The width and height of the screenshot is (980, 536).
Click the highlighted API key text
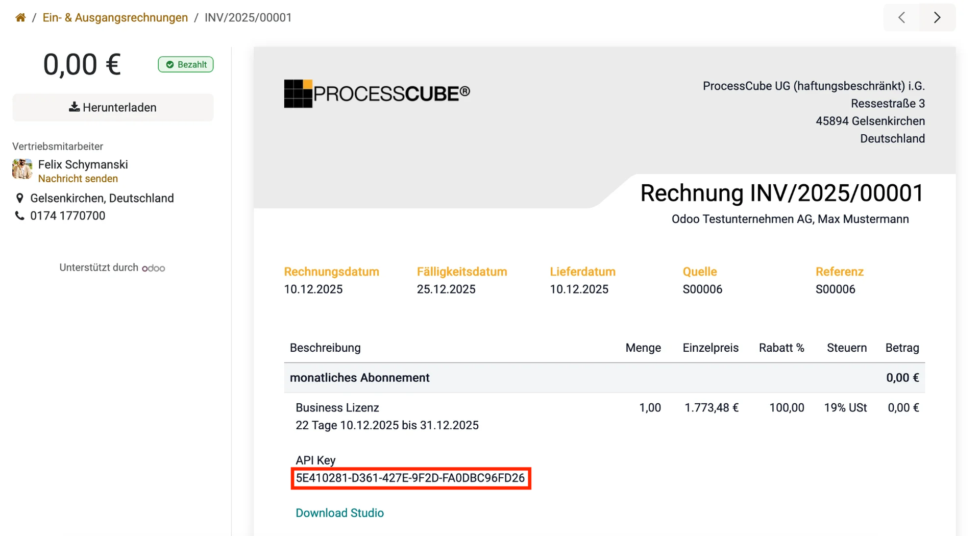410,478
